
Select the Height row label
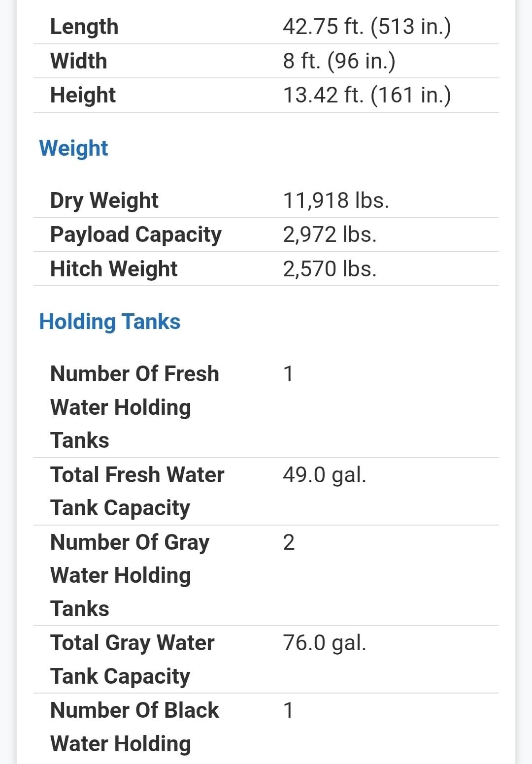pyautogui.click(x=83, y=95)
